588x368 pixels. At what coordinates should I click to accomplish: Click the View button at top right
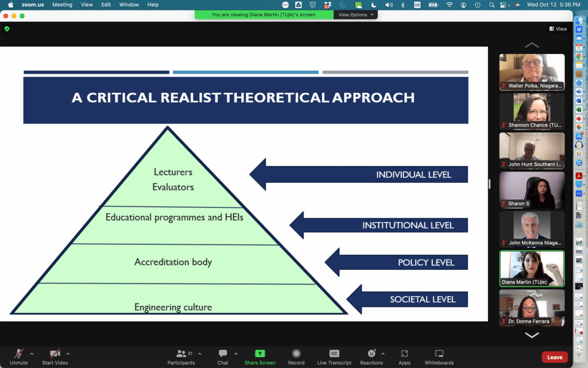[x=558, y=29]
